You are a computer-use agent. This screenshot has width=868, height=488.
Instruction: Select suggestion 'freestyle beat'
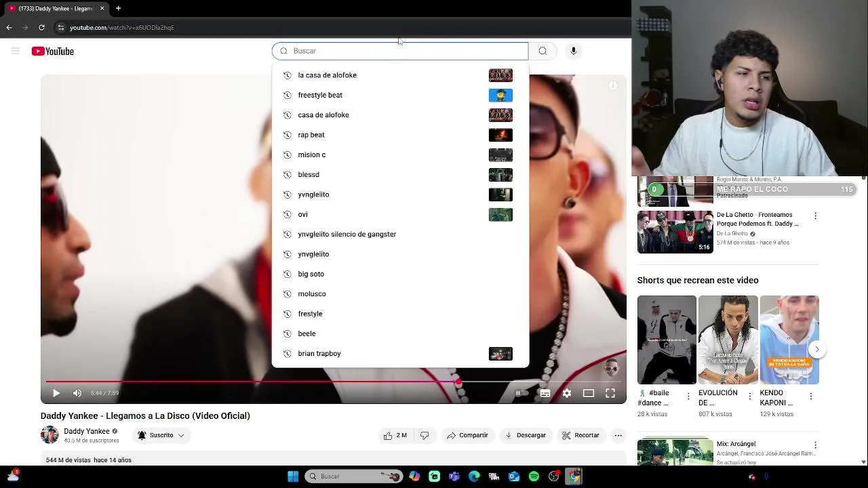[400, 95]
